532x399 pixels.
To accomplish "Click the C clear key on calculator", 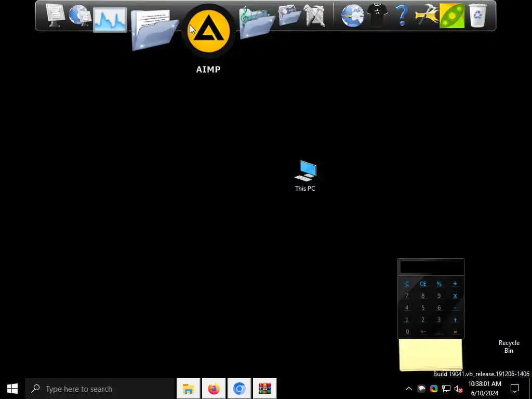I will pos(407,284).
